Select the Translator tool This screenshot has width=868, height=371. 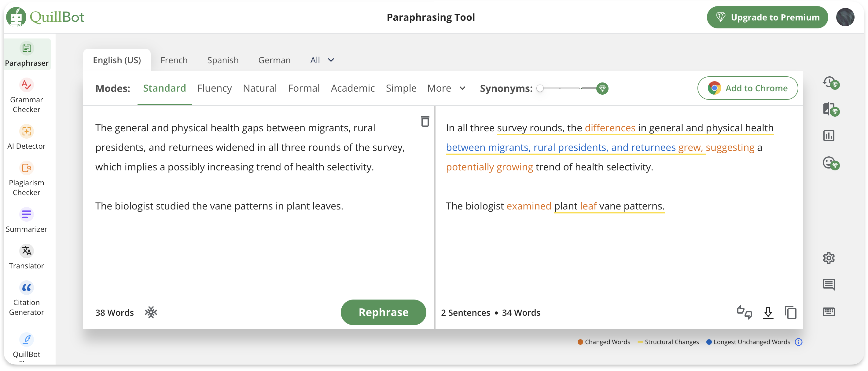27,256
